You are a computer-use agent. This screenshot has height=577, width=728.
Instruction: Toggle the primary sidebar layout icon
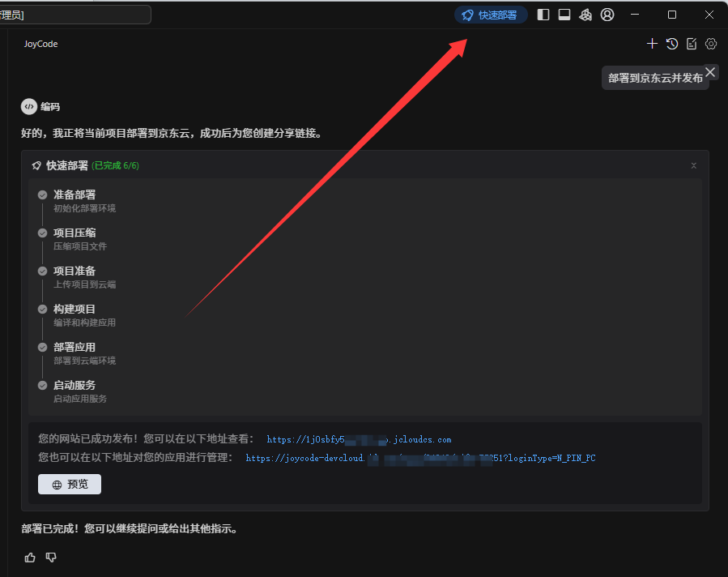(x=543, y=15)
